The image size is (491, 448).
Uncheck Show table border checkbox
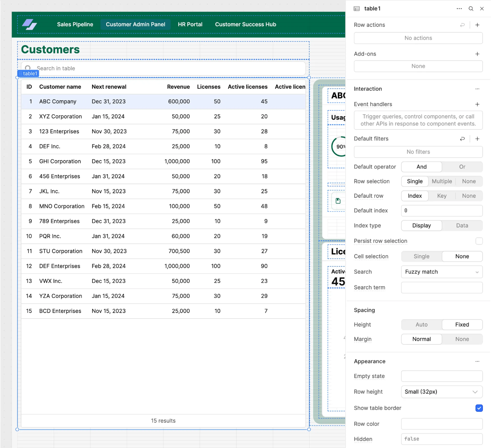pos(479,408)
